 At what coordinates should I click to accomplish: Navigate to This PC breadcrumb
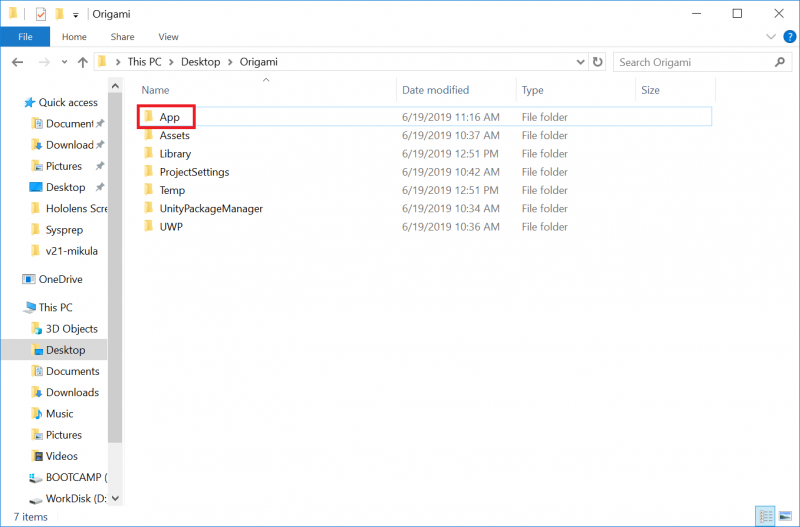tap(144, 62)
